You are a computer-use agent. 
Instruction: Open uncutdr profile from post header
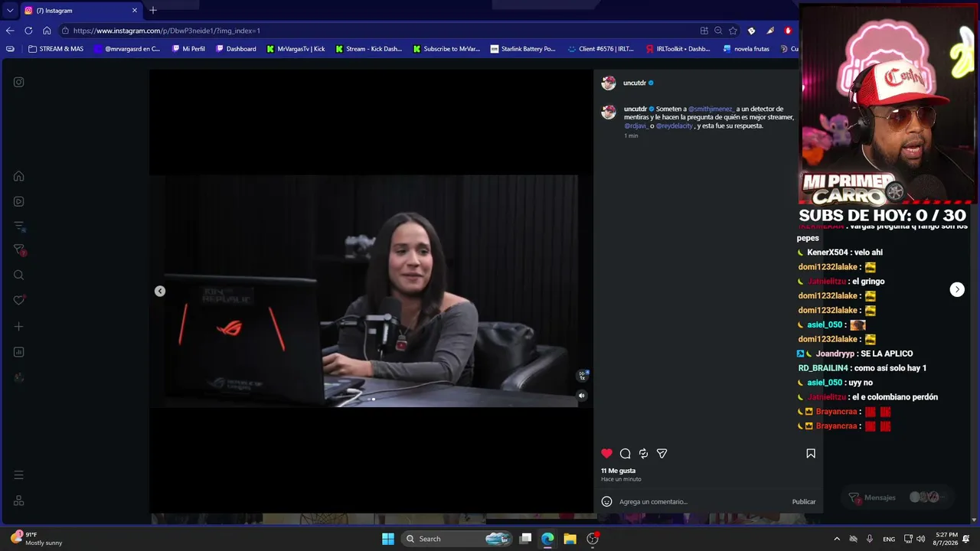(635, 83)
